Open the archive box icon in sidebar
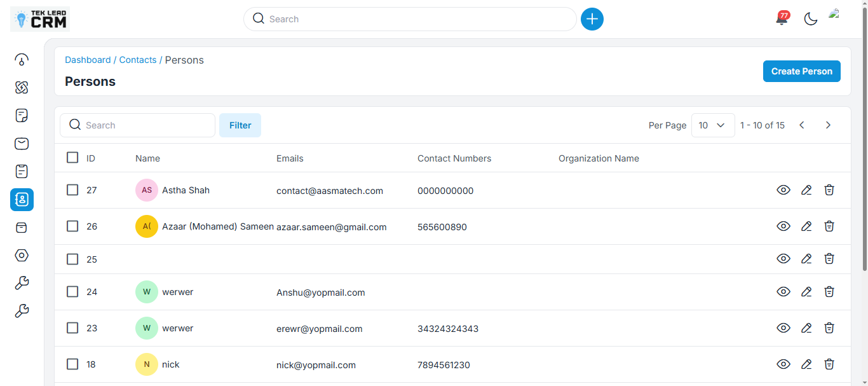This screenshot has height=386, width=868. point(22,227)
